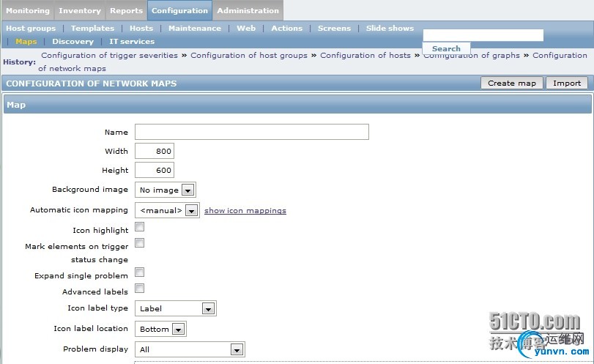Open the Background image dropdown
This screenshot has height=364, width=594.
[166, 190]
